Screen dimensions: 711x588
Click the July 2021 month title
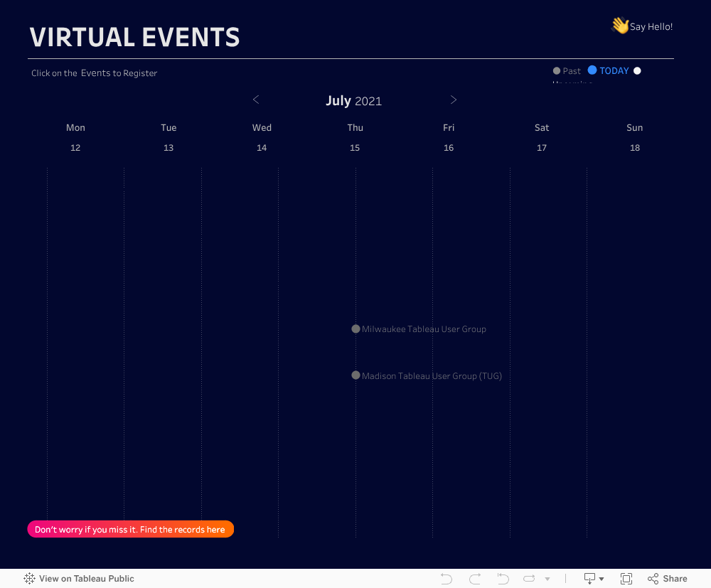coord(353,101)
